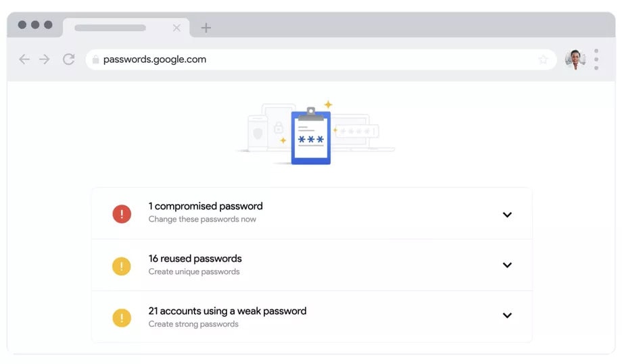The width and height of the screenshot is (622, 364).
Task: Expand the weak password accounts chevron
Action: coord(507,315)
